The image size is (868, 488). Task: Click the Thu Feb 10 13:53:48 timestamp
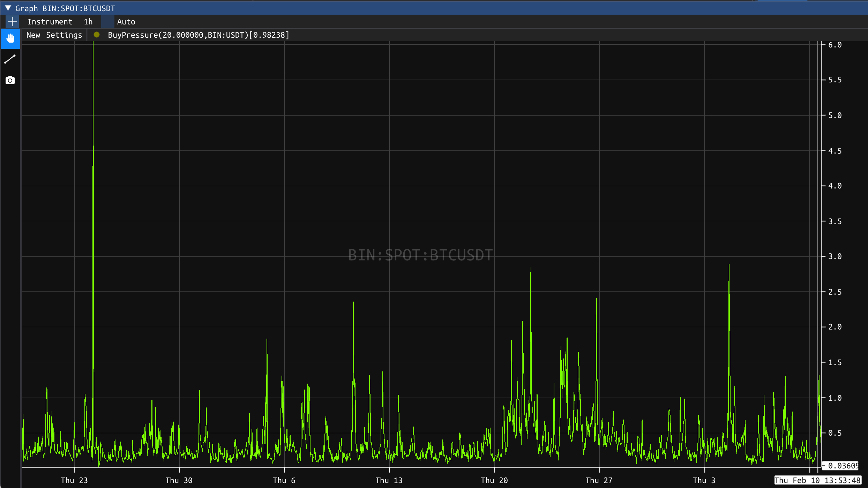tap(818, 480)
